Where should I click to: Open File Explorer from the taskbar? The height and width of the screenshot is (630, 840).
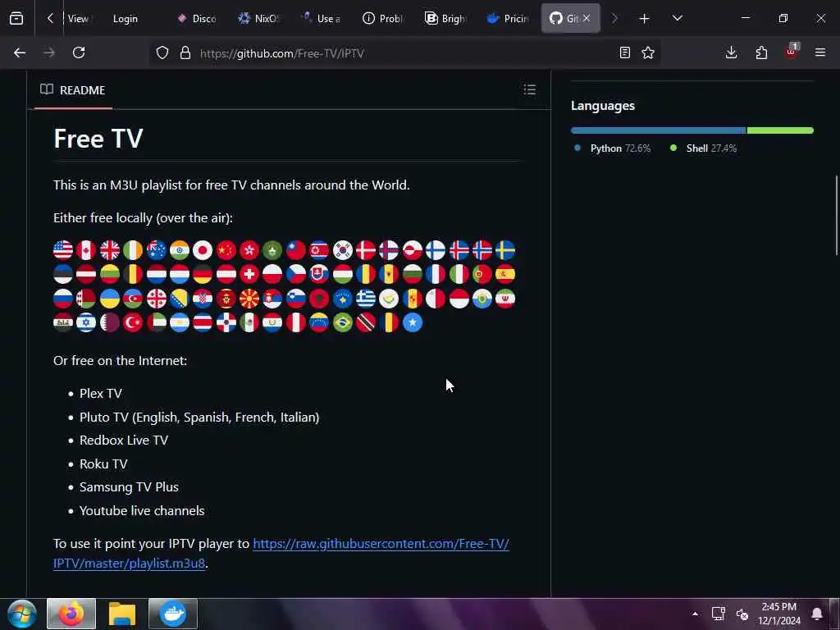pos(122,614)
